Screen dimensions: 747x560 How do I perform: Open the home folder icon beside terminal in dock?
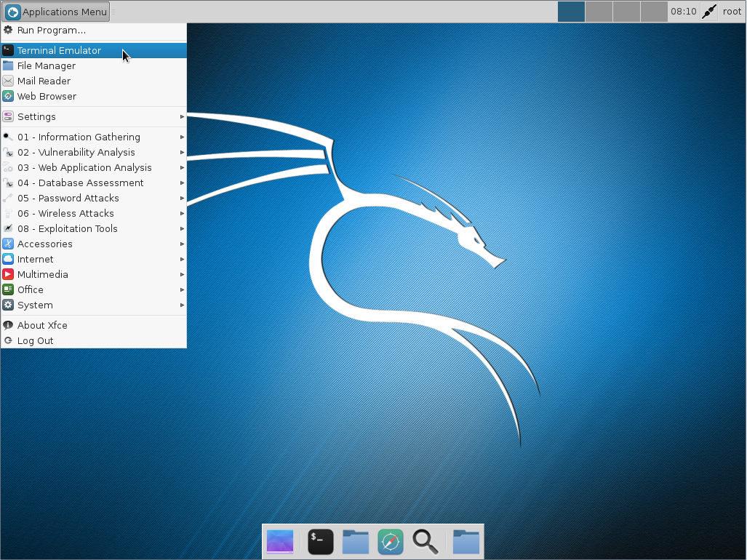pyautogui.click(x=356, y=542)
